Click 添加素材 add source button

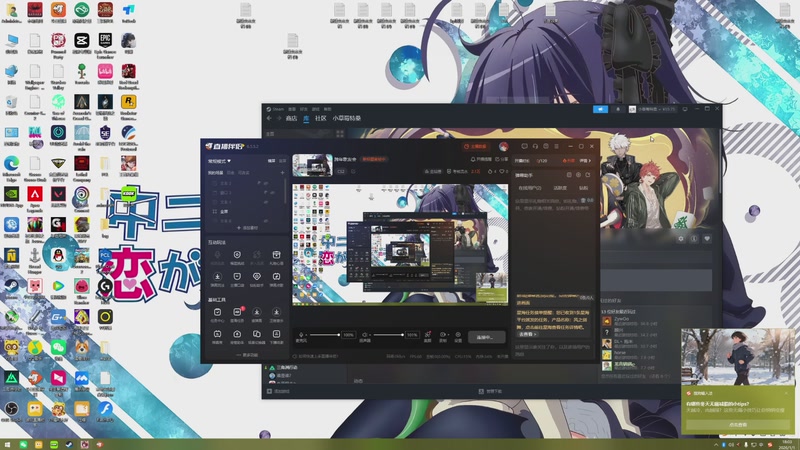tap(247, 228)
